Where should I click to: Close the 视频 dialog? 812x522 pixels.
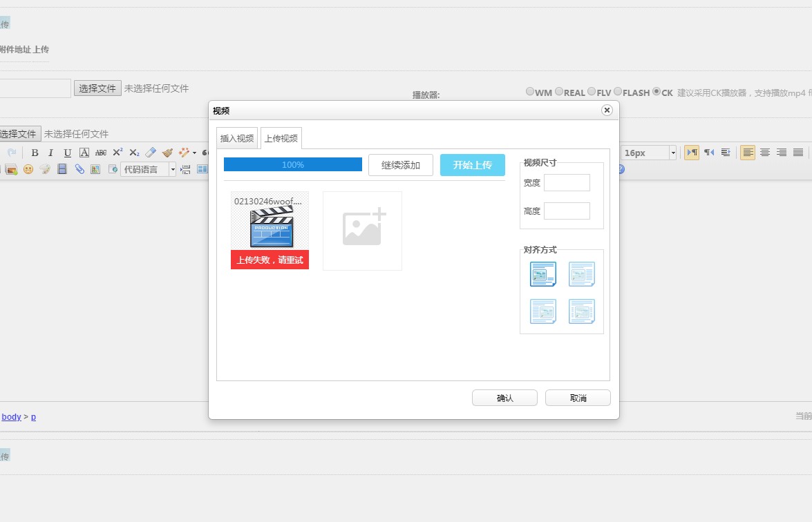tap(607, 110)
